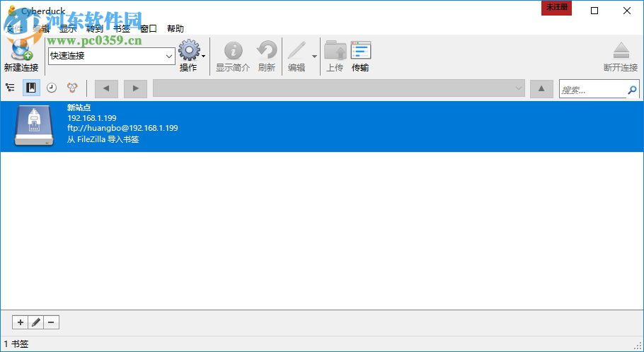Show Bonjour bookmarks icon
Screen dimensions: 644x352
[x=72, y=88]
